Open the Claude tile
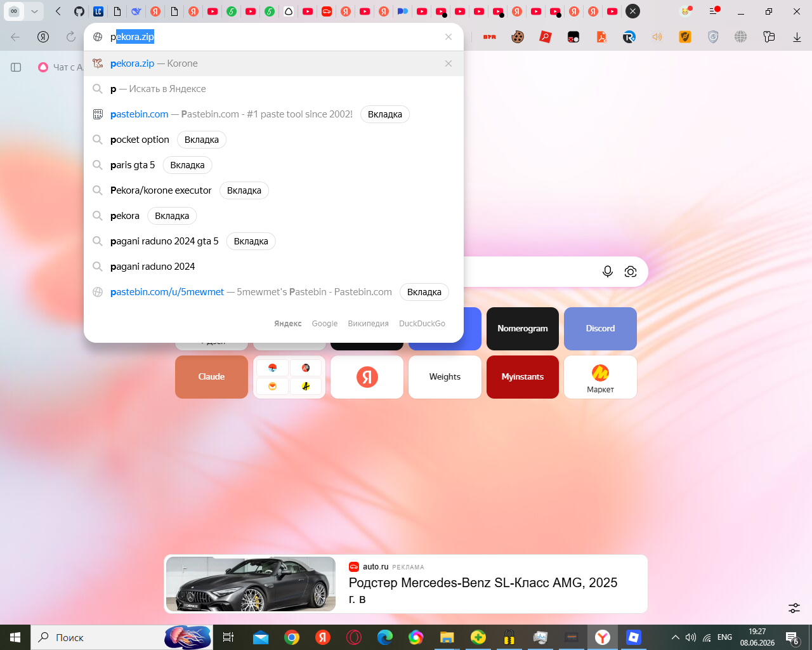The image size is (812, 650). pyautogui.click(x=211, y=377)
